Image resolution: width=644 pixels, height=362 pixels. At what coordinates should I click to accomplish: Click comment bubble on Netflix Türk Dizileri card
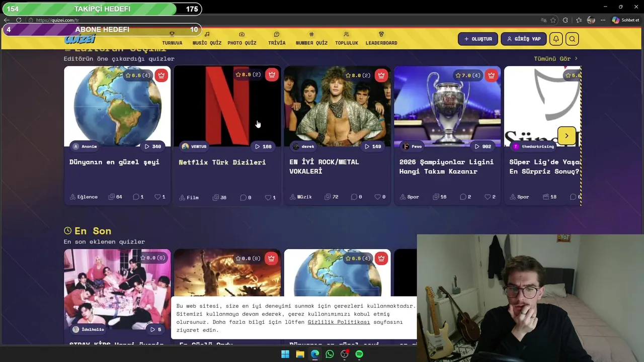click(x=243, y=198)
